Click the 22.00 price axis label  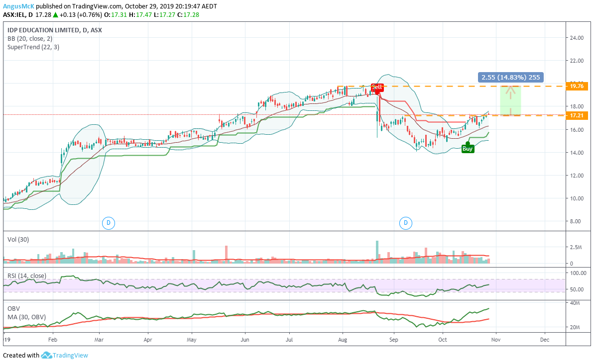(x=577, y=61)
